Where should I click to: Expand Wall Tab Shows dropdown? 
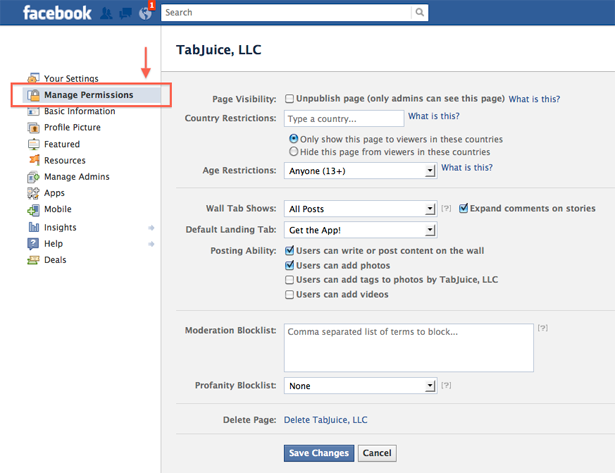click(360, 209)
